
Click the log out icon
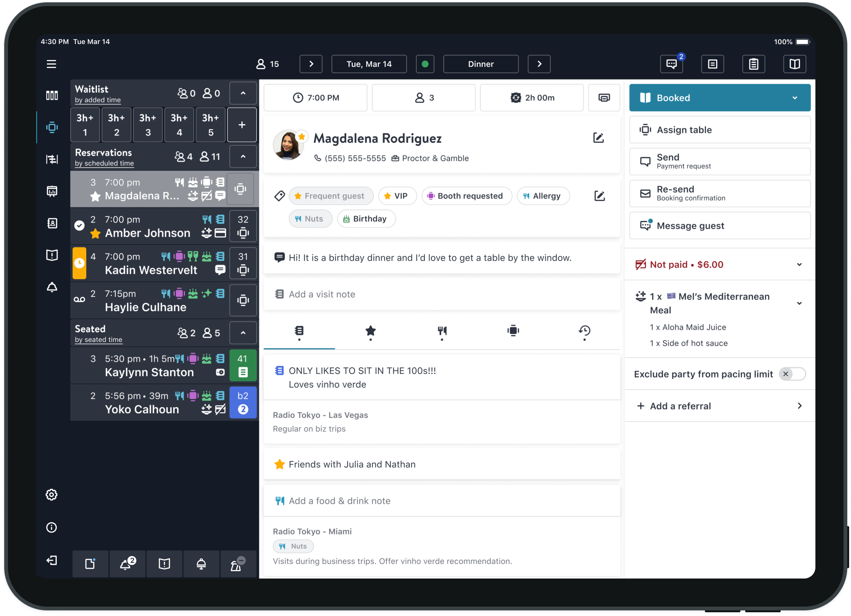[52, 561]
